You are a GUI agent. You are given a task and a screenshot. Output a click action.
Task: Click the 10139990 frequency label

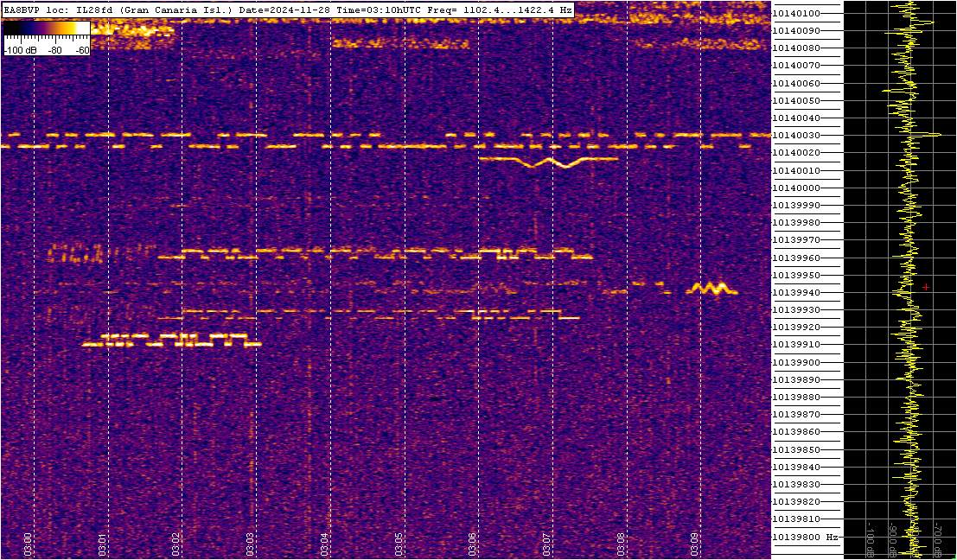pos(796,205)
